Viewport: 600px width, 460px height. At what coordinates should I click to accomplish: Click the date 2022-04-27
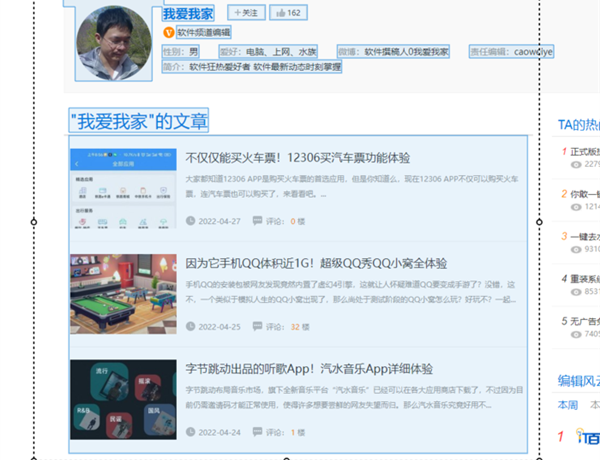[x=219, y=221]
